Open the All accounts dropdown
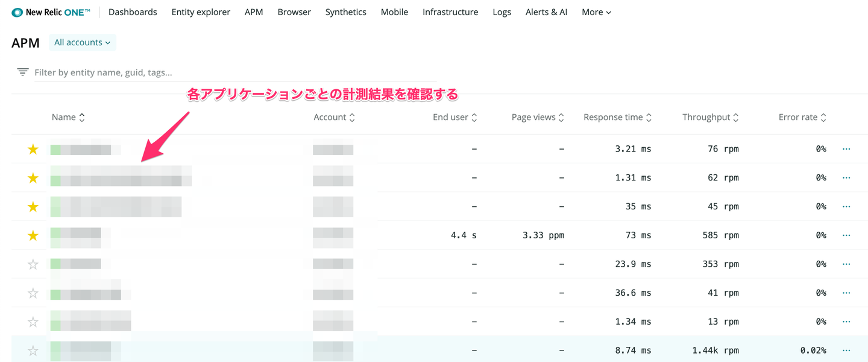This screenshot has height=362, width=868. click(82, 42)
